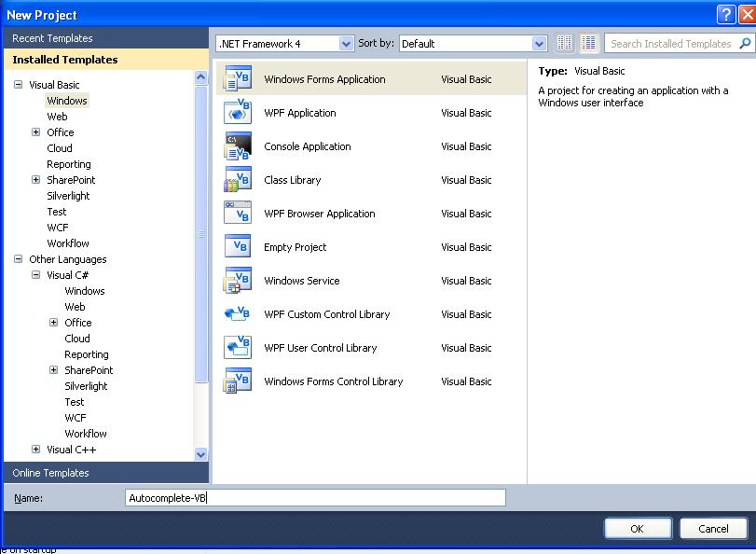Select the Empty Project template name
This screenshot has width=756, height=554.
[296, 247]
